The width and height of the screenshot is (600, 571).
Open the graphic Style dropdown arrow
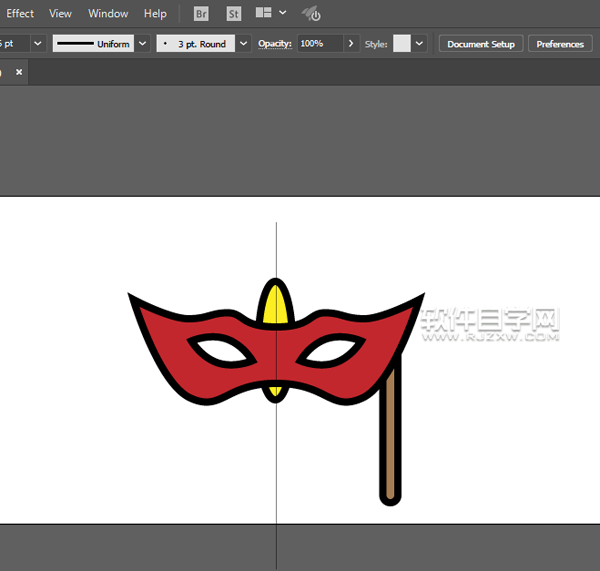pos(419,44)
